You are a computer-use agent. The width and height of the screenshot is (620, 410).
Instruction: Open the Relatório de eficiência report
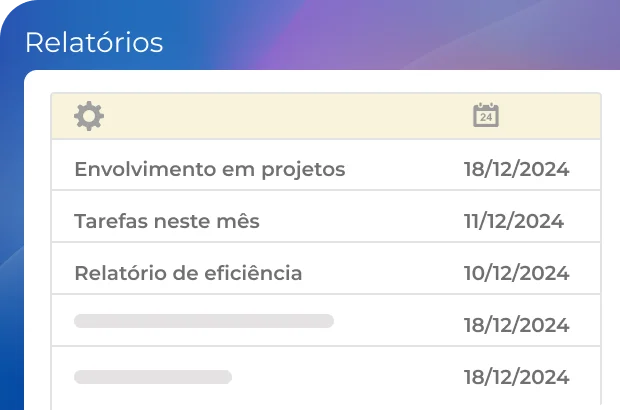pyautogui.click(x=188, y=273)
